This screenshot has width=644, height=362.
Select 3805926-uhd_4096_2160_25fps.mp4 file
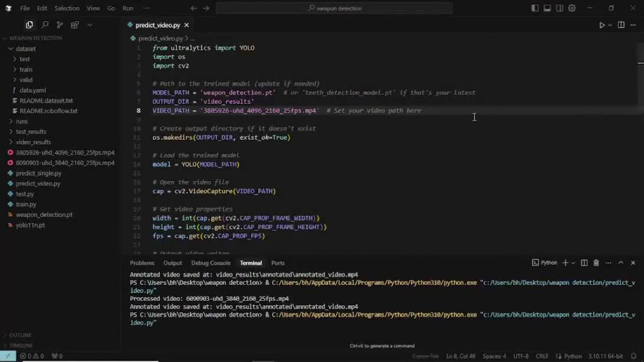(x=61, y=153)
